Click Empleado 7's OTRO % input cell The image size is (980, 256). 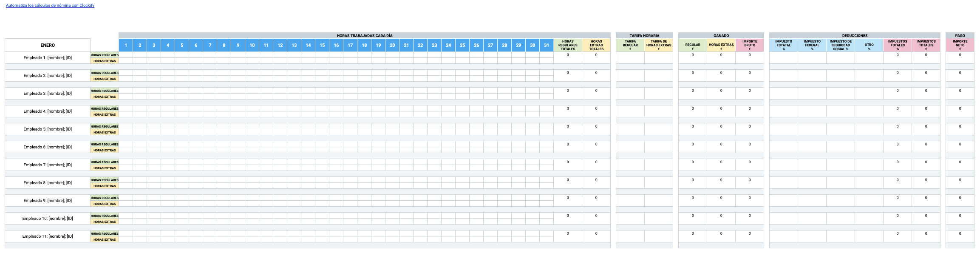point(869,165)
